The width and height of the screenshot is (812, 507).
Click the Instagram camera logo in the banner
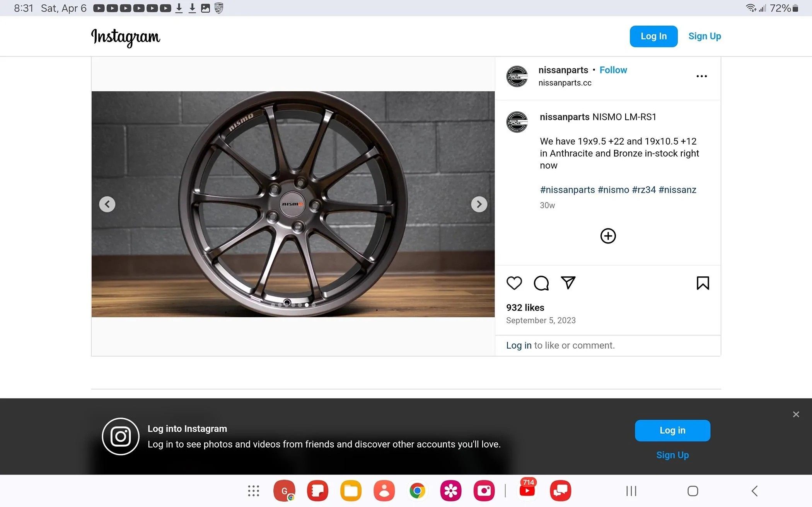[x=121, y=436]
